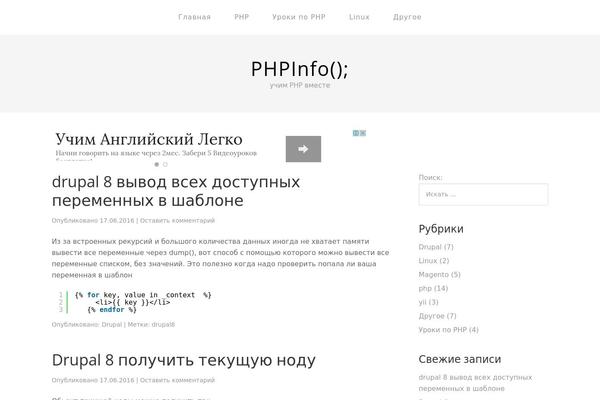
Task: Open post Drupal 8 получить текущую ноду
Action: pos(184,360)
